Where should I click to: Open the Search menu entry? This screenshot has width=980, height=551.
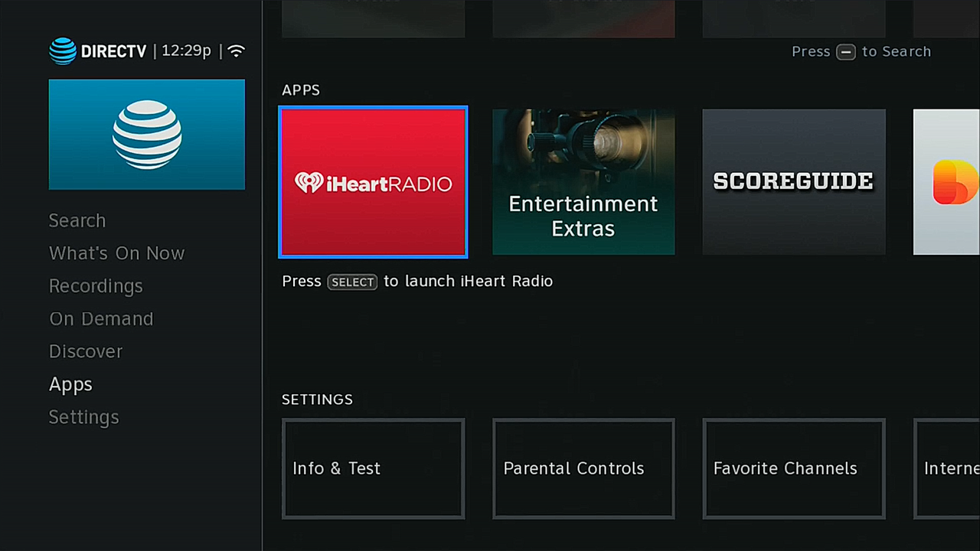pyautogui.click(x=77, y=220)
